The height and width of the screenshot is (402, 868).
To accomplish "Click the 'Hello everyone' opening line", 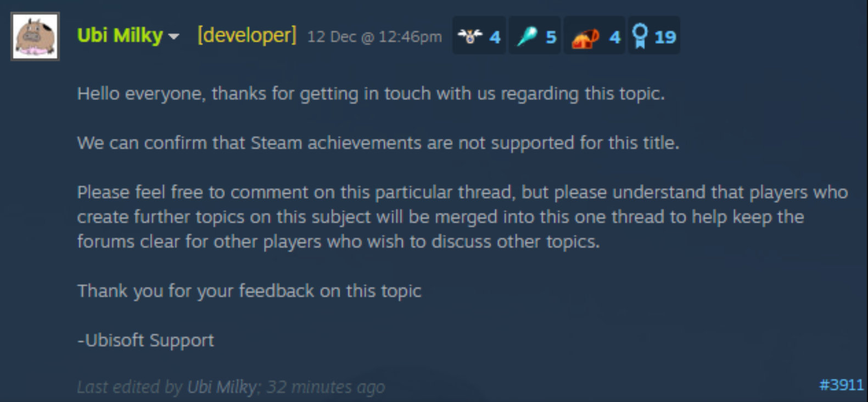I will 371,94.
